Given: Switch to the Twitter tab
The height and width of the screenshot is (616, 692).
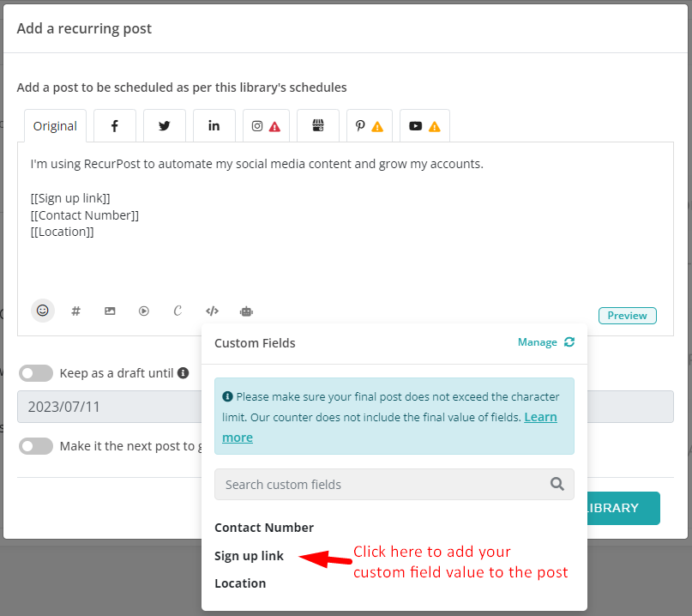Looking at the screenshot, I should pyautogui.click(x=164, y=125).
